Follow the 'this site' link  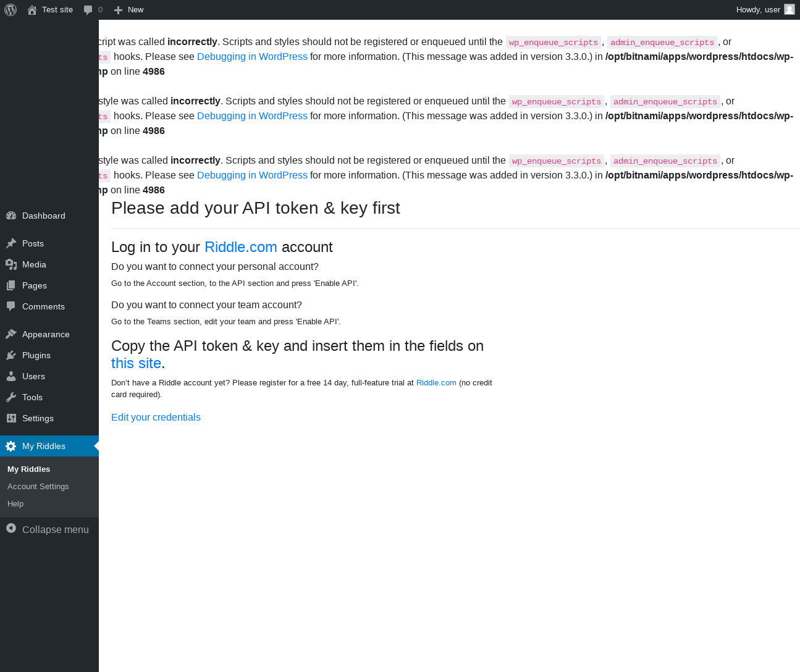tap(136, 363)
